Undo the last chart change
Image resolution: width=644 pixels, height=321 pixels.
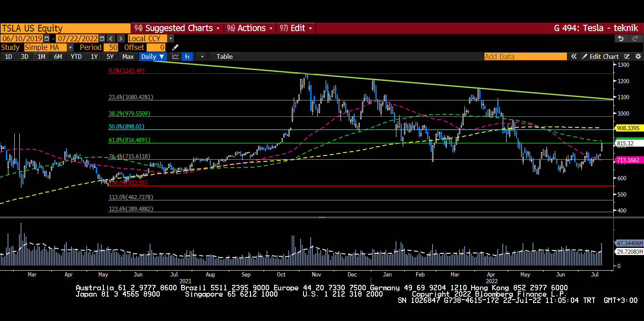click(x=621, y=38)
